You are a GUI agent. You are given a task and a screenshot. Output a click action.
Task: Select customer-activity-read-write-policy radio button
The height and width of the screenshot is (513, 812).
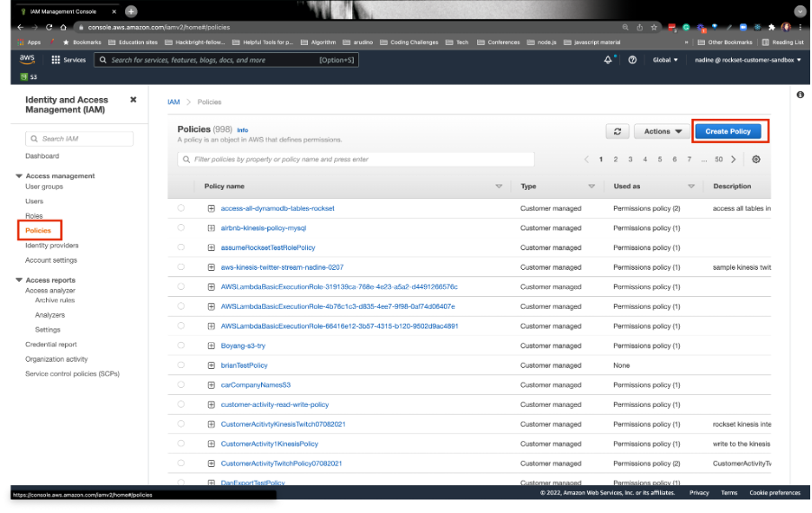[x=181, y=404]
